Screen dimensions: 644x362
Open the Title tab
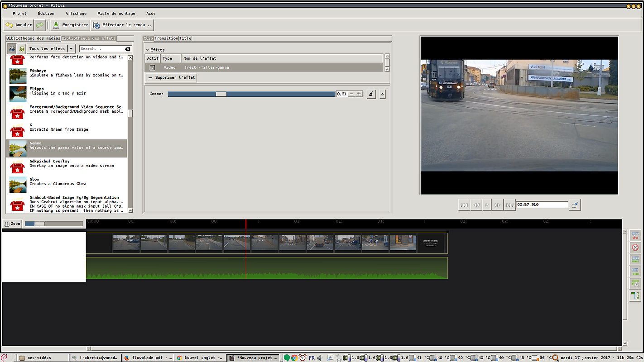tap(185, 38)
